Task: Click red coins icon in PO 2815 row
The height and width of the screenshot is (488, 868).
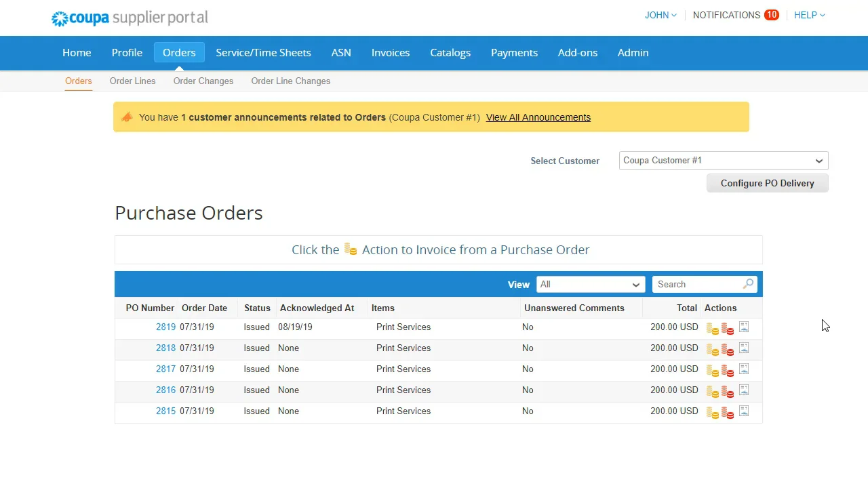Action: coord(728,413)
